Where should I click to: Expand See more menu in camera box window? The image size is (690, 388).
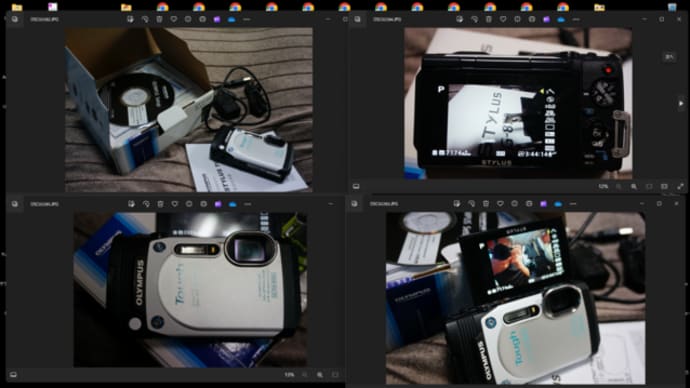point(247,19)
